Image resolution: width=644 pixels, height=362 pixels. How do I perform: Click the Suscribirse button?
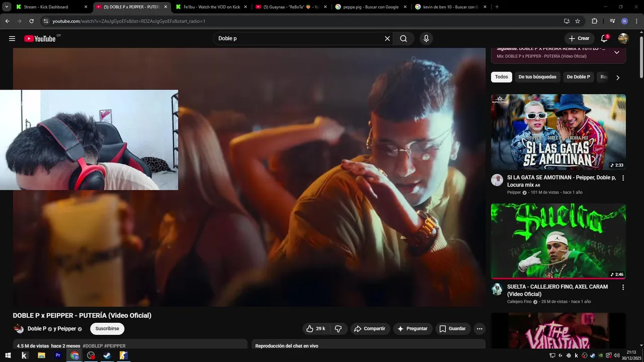point(107,329)
